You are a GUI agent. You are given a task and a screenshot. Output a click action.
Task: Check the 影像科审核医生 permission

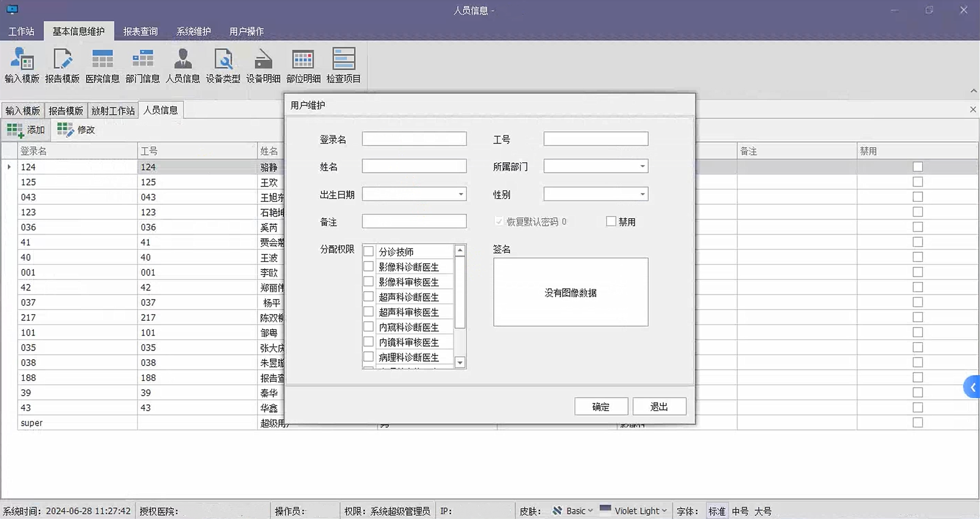coord(368,281)
